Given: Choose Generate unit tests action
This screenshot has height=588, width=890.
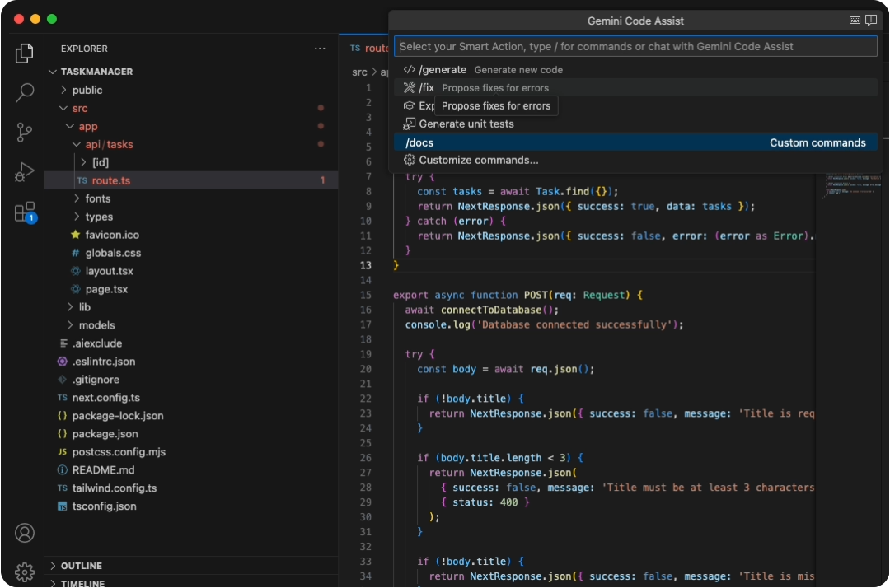Looking at the screenshot, I should pos(635,124).
